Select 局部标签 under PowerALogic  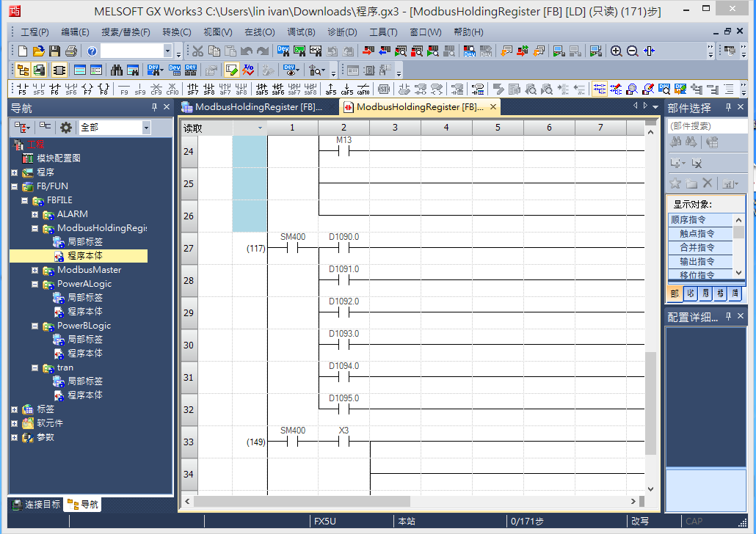84,298
